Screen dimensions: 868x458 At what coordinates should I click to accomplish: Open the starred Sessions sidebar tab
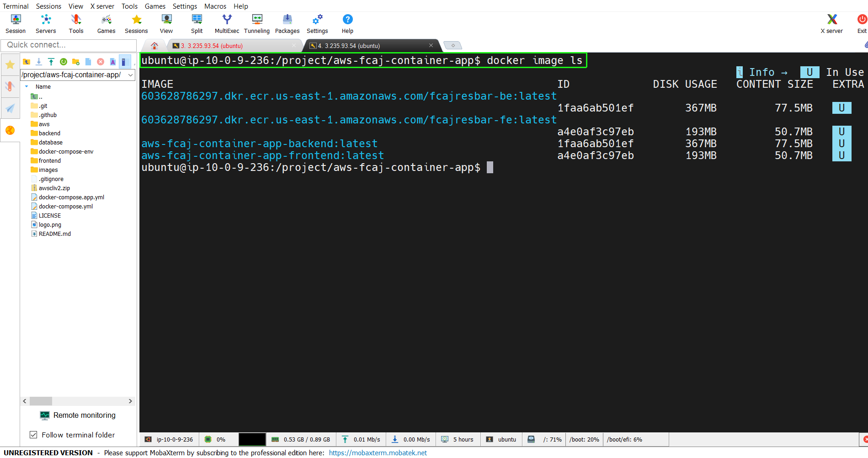point(10,64)
